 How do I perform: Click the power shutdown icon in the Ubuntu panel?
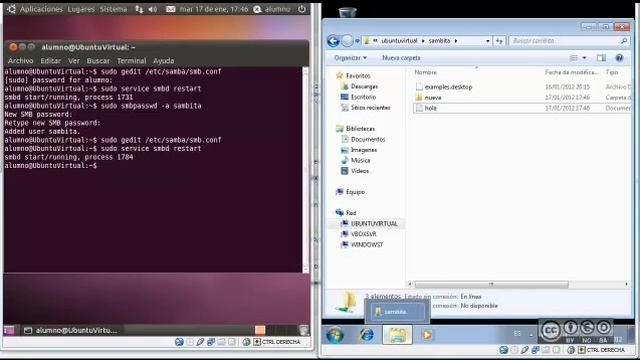click(302, 9)
